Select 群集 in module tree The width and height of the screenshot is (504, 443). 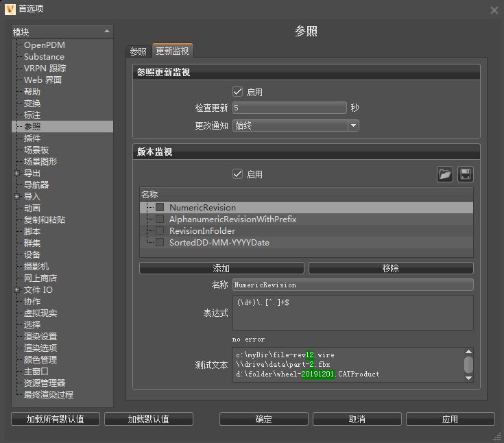(32, 243)
